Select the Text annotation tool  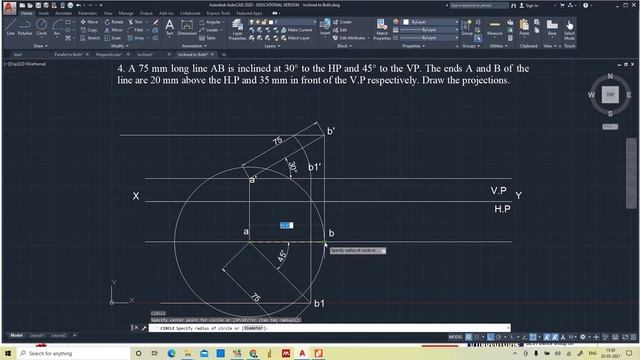169,27
